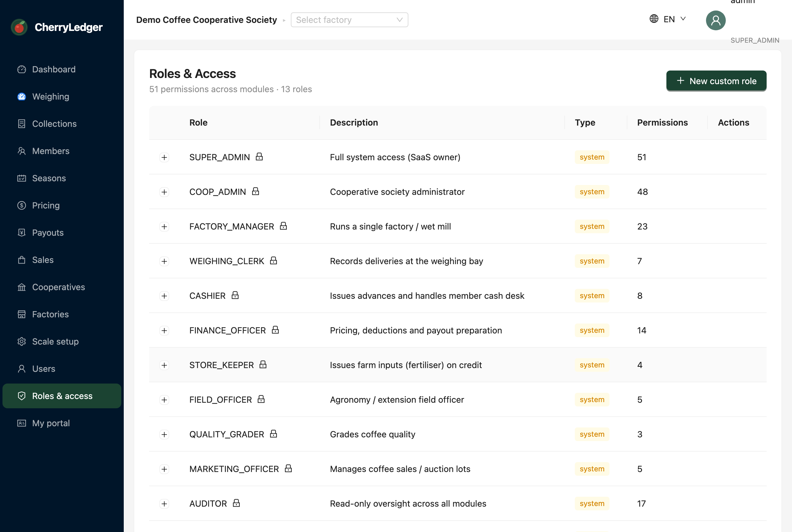Click the Payouts icon in sidebar

(x=22, y=232)
